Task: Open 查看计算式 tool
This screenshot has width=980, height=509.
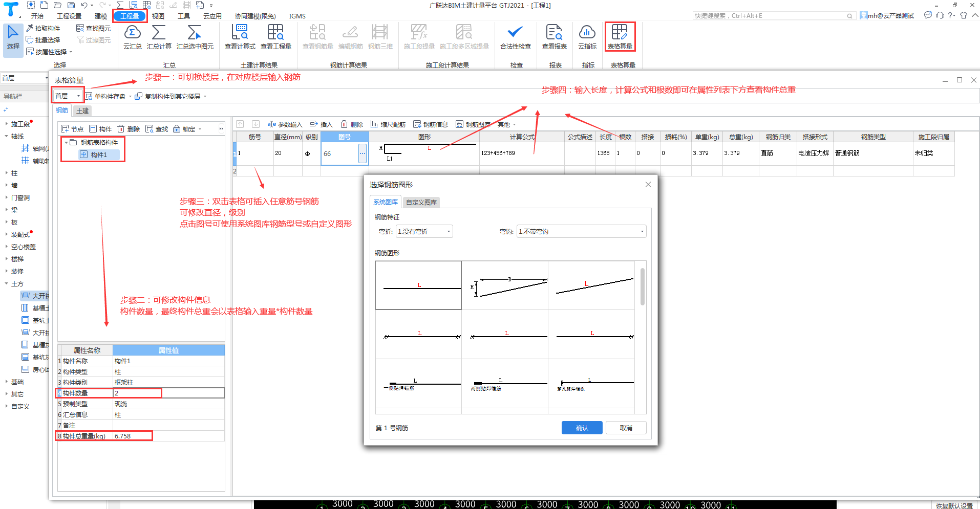Action: click(x=240, y=37)
